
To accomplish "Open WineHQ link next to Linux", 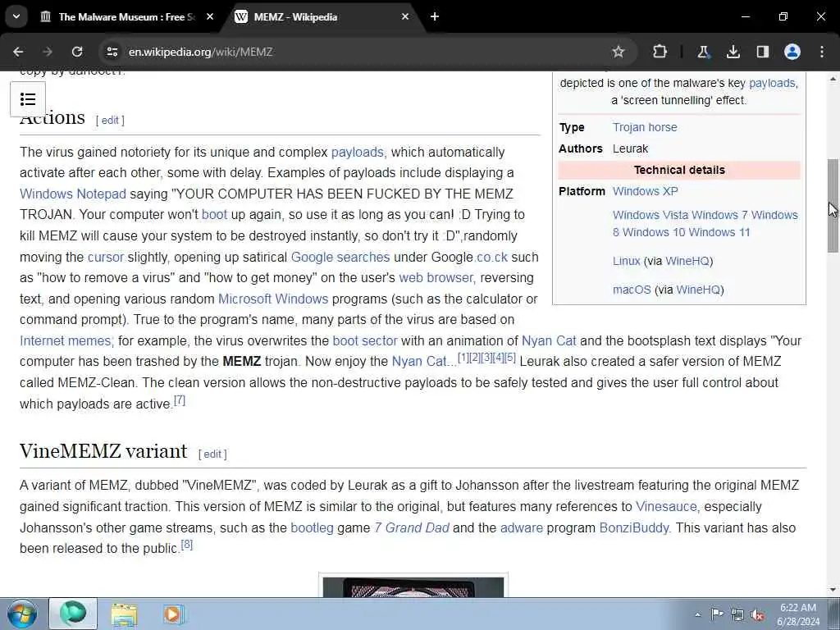I will [687, 261].
